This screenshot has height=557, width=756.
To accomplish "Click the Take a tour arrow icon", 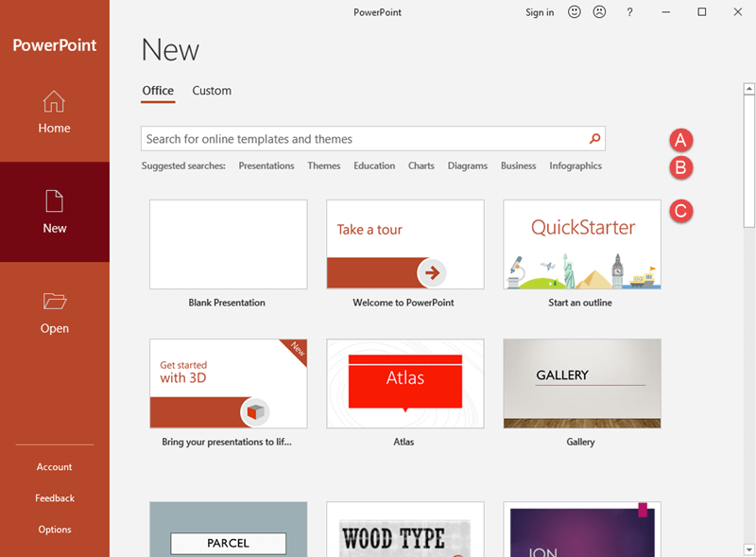I will [433, 272].
